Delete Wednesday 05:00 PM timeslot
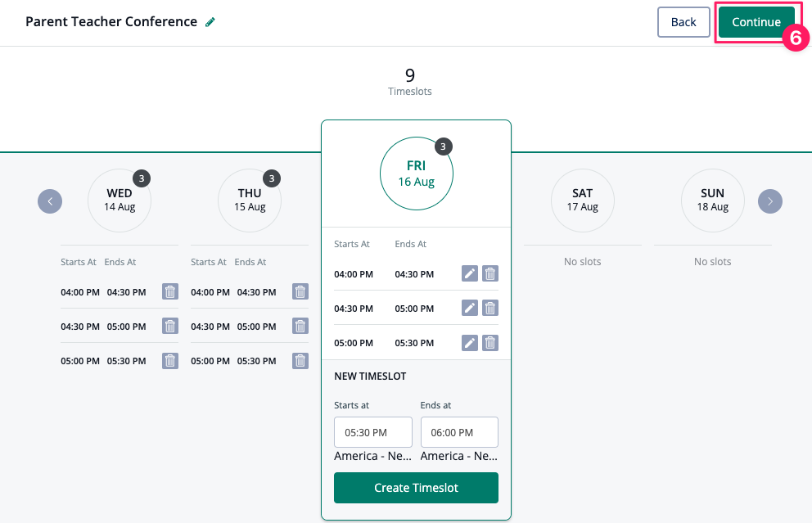 [170, 361]
